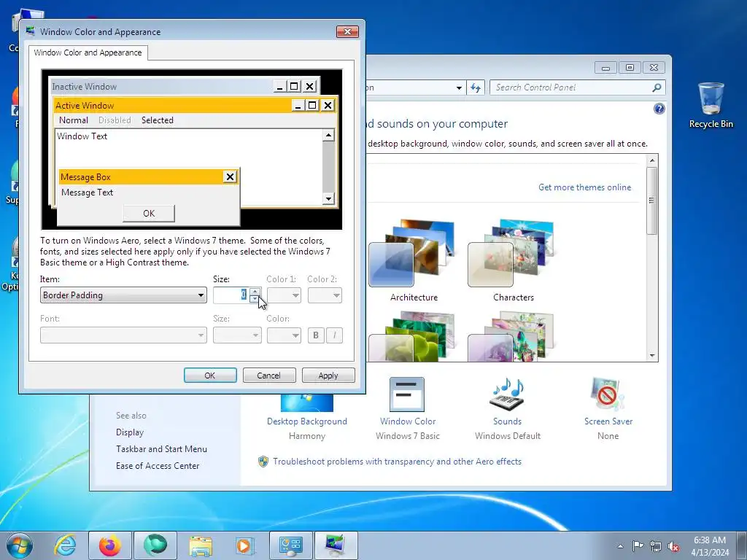Launch Windows Media Player from taskbar
The height and width of the screenshot is (560, 747).
click(244, 545)
